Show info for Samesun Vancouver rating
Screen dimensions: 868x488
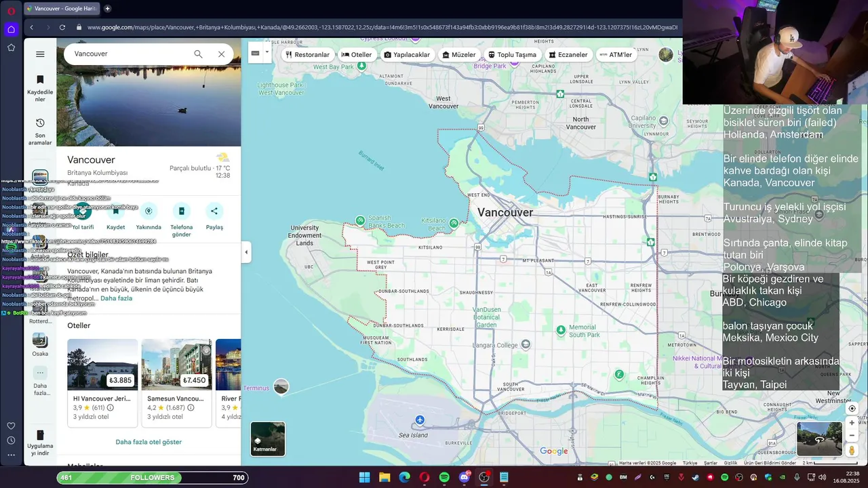coord(191,408)
